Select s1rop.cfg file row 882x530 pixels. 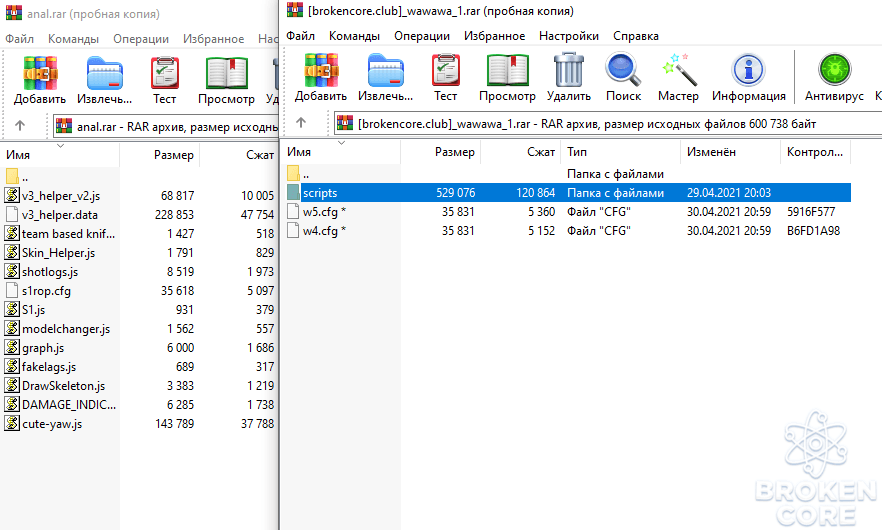point(139,290)
